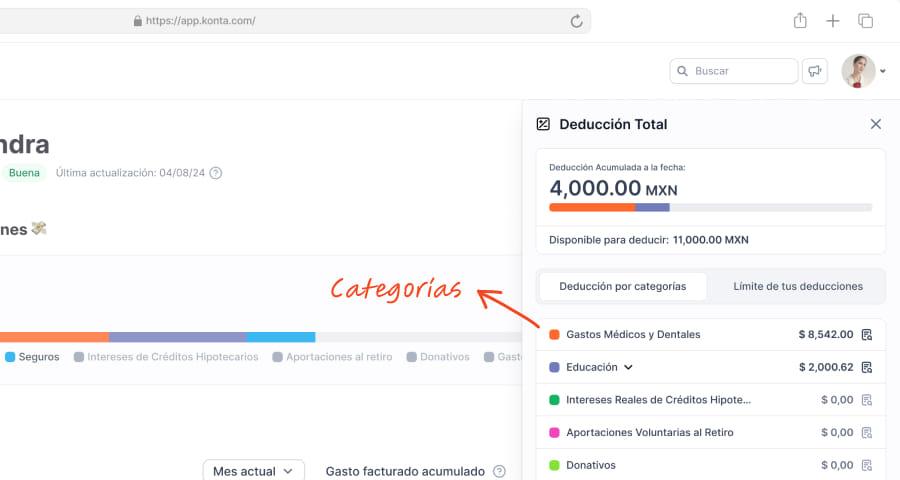
Task: Open the Intereses Reales invoice detail icon
Action: pyautogui.click(x=867, y=400)
